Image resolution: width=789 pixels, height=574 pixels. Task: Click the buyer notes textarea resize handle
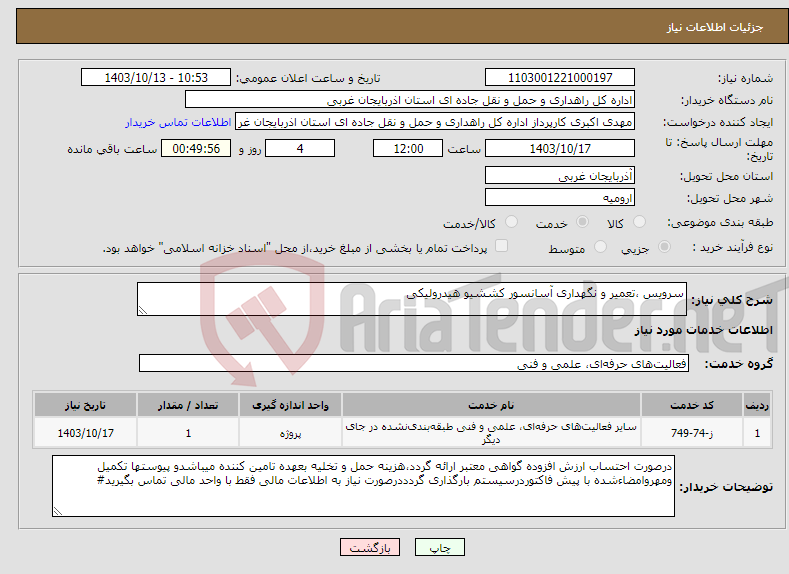point(58,511)
